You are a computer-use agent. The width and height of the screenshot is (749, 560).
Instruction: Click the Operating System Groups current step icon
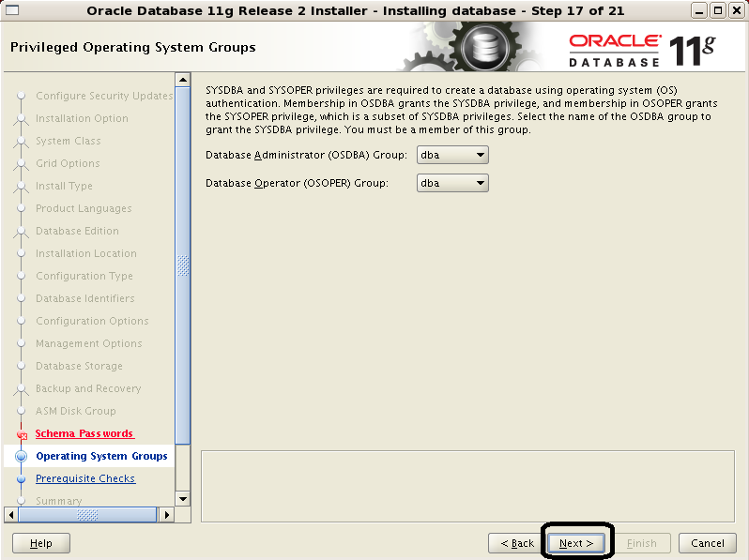(22, 457)
